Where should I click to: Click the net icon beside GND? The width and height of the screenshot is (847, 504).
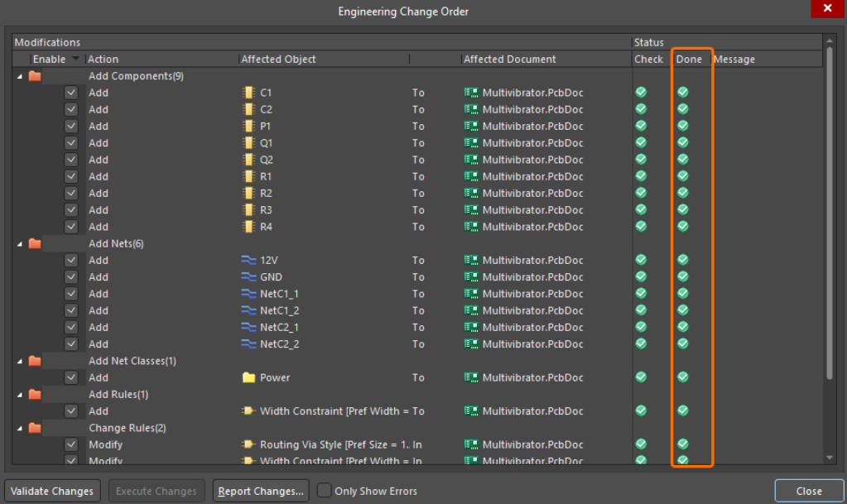tap(248, 277)
